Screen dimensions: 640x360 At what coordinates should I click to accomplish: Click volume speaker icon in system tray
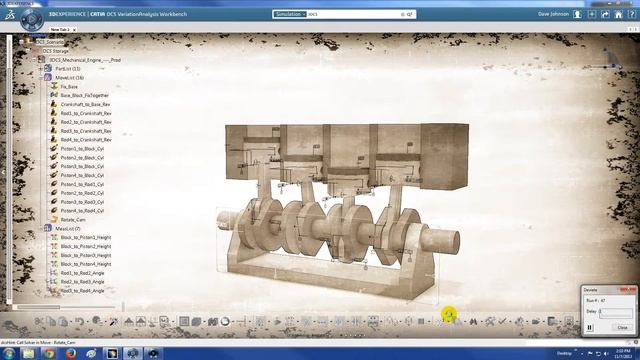click(x=607, y=353)
